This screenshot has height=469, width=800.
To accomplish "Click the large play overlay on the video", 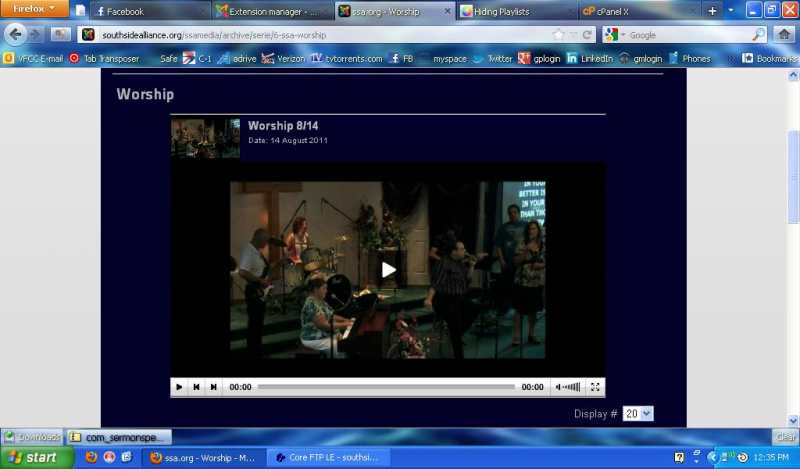I will [389, 270].
